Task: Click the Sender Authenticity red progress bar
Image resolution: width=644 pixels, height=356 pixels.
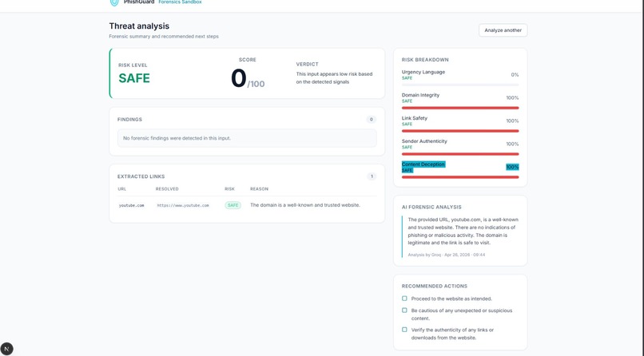Action: click(460, 154)
